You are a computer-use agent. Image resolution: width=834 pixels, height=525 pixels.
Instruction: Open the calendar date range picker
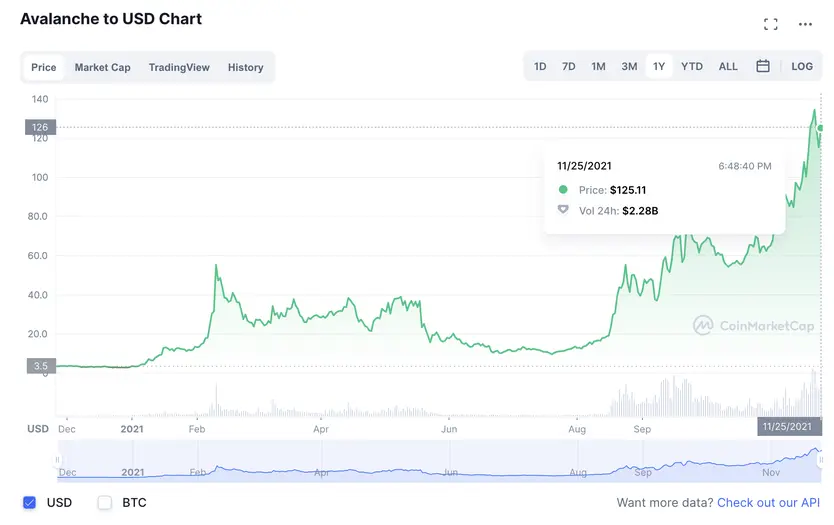[763, 67]
